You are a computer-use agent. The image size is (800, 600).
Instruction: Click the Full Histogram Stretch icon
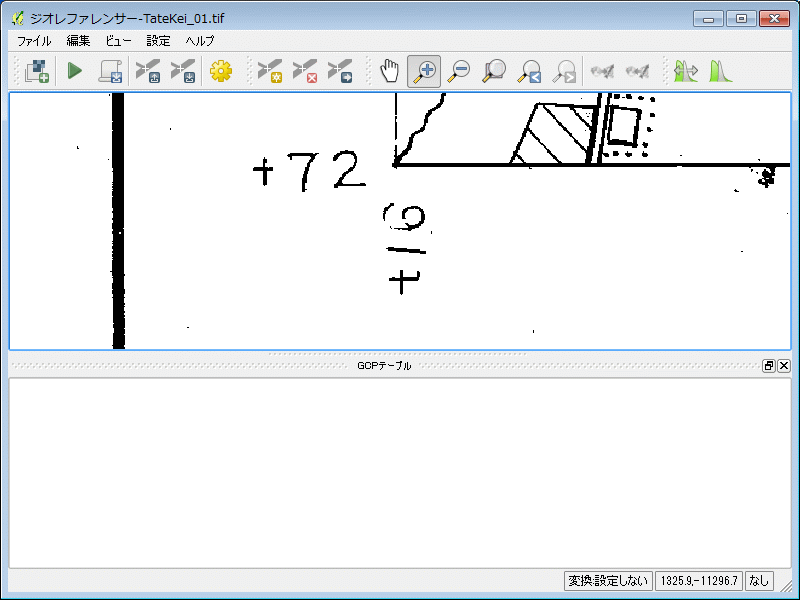tap(720, 71)
